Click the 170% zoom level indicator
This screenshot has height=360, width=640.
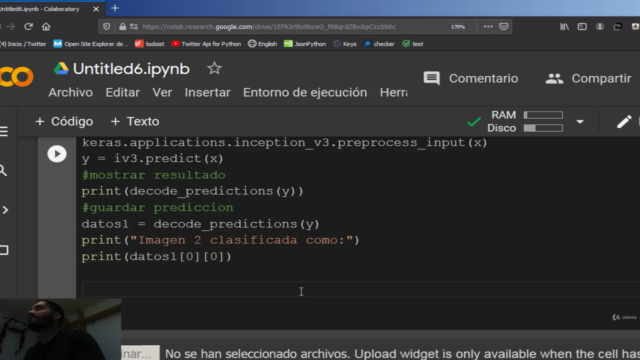pos(458,27)
